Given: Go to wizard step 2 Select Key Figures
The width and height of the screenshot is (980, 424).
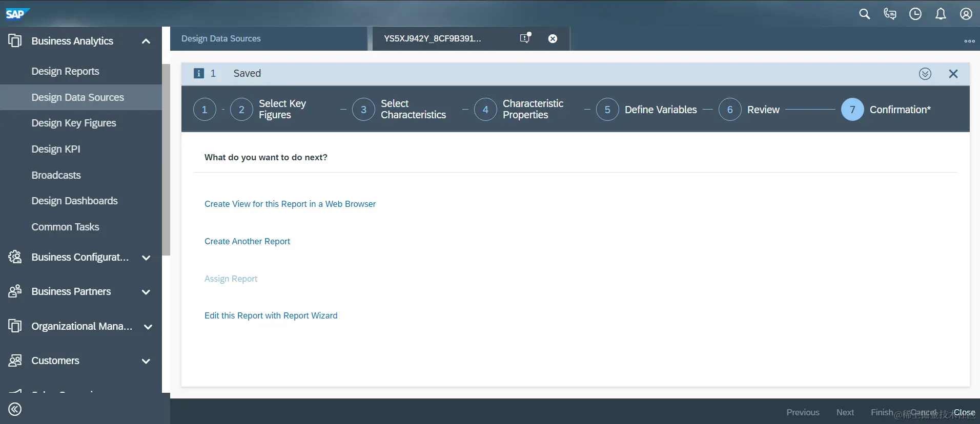Looking at the screenshot, I should [x=241, y=110].
